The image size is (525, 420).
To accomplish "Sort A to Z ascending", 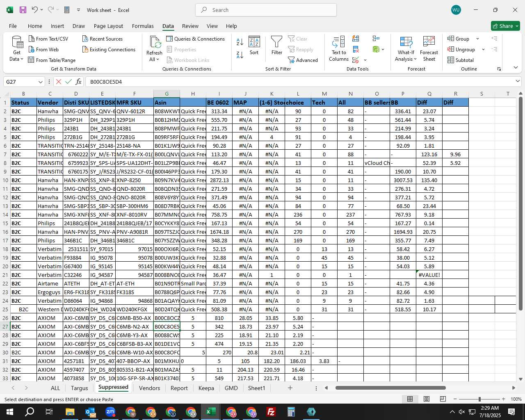I will [x=240, y=42].
